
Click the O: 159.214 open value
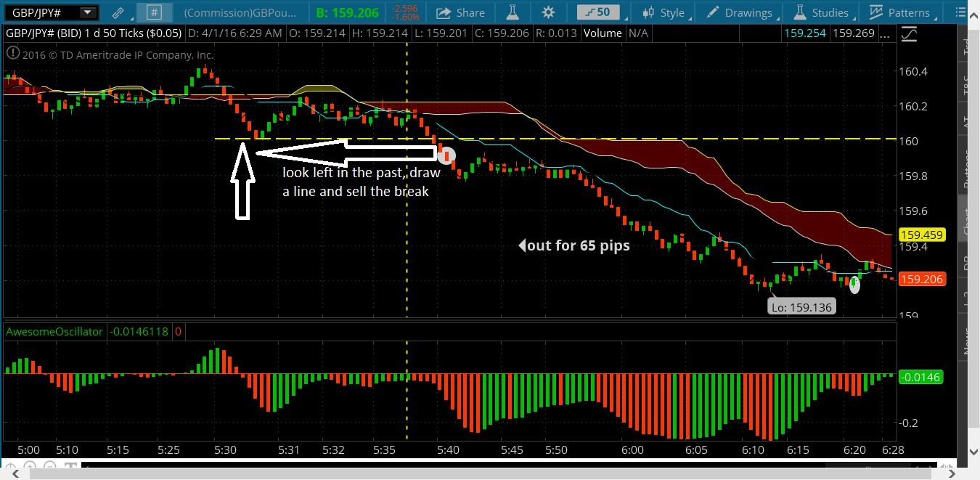pyautogui.click(x=318, y=33)
